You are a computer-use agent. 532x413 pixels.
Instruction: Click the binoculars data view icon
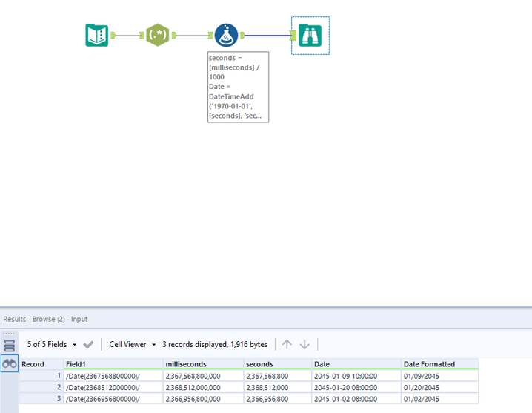pyautogui.click(x=10, y=363)
